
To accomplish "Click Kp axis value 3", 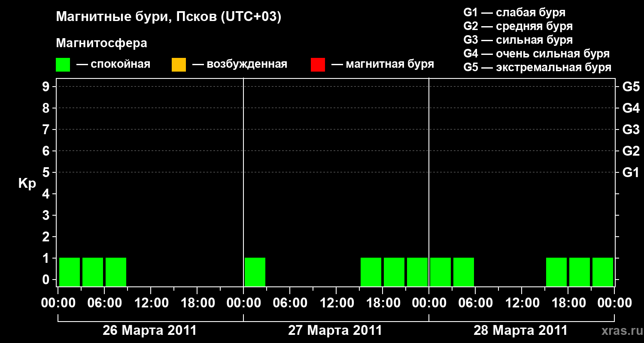I will tap(47, 215).
